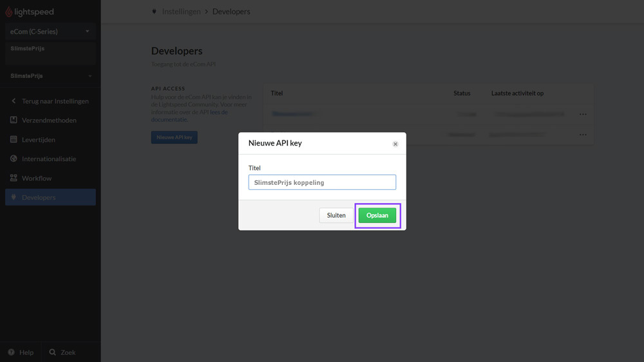Image resolution: width=644 pixels, height=362 pixels.
Task: Open options menu for second API key row
Action: click(583, 135)
